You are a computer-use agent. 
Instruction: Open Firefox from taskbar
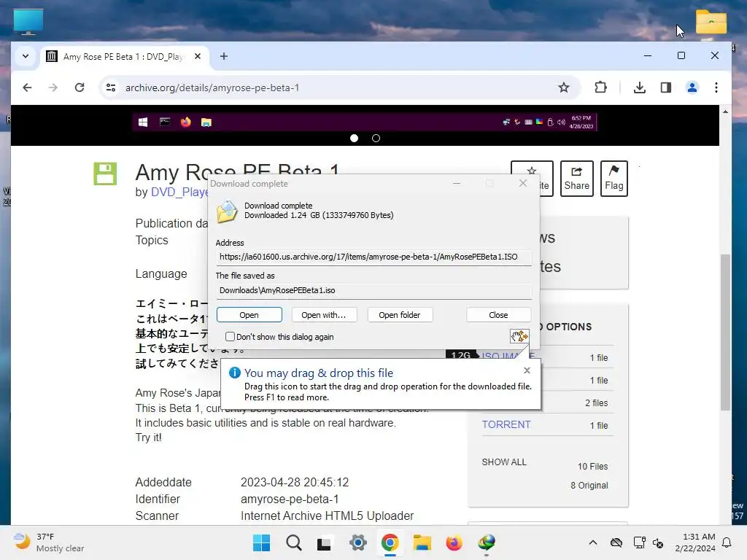click(454, 542)
